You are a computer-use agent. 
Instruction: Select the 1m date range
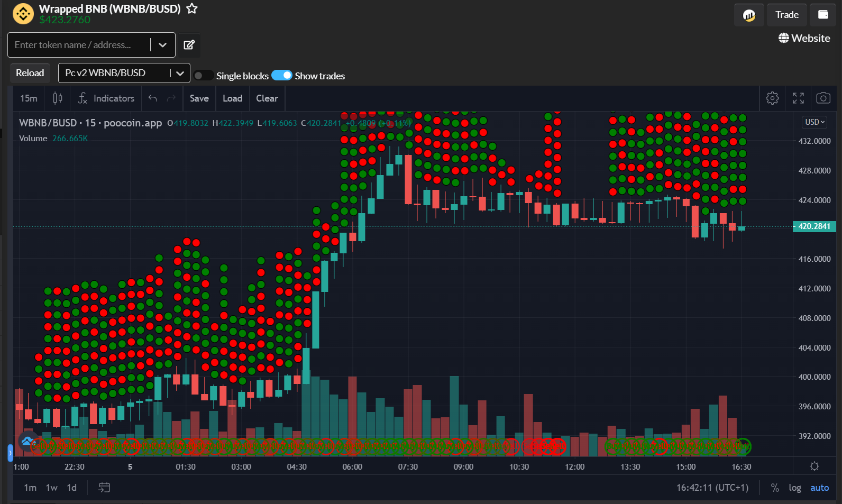pos(30,488)
